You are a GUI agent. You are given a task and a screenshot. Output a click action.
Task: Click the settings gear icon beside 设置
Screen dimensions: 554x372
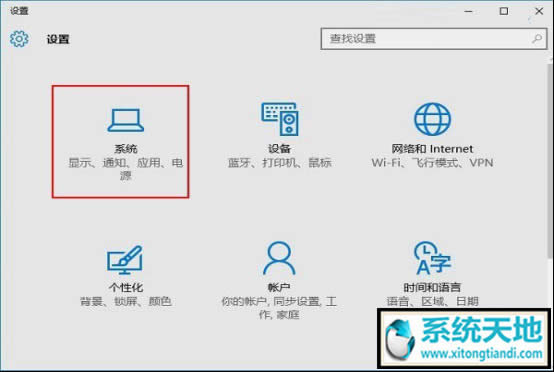pyautogui.click(x=19, y=39)
